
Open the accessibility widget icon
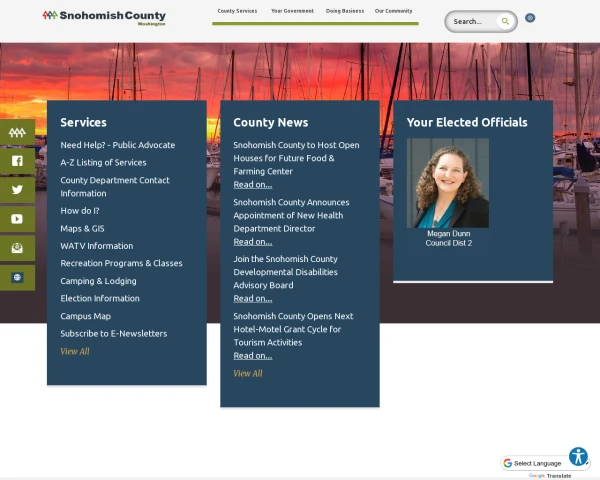click(x=578, y=457)
